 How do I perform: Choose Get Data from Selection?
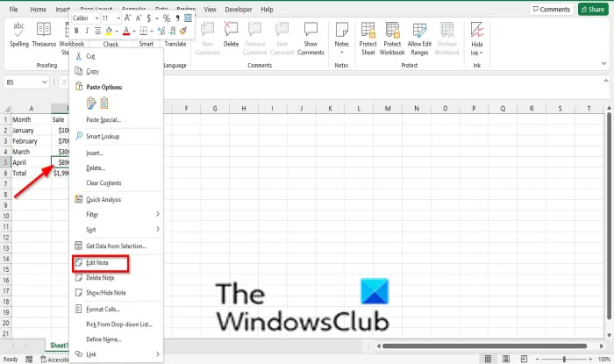click(117, 246)
